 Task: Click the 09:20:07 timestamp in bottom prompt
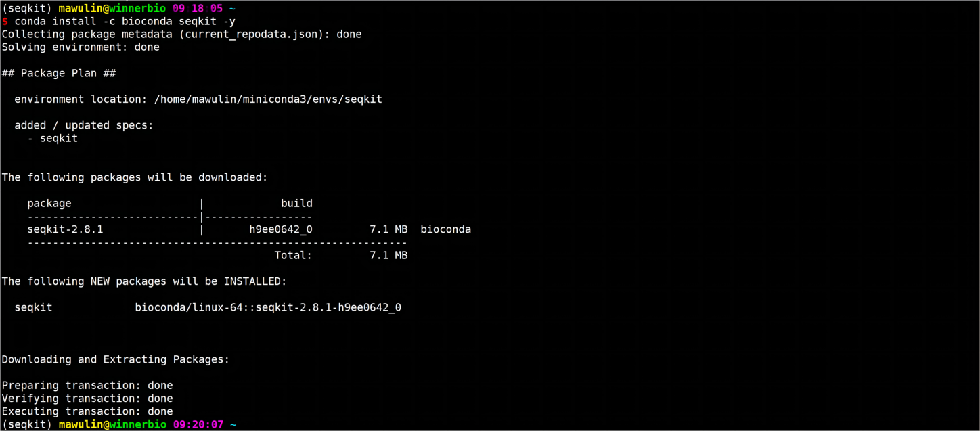[198, 425]
